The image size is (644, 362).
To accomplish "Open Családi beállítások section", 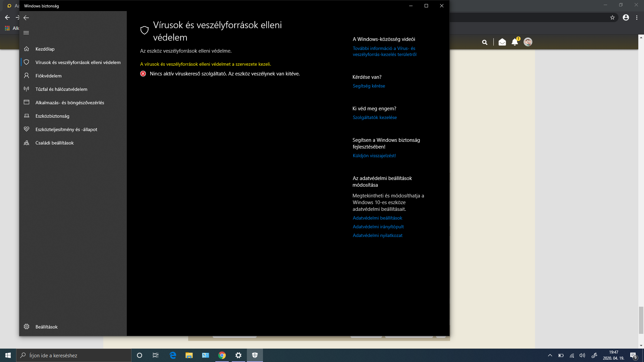I will tap(73, 143).
